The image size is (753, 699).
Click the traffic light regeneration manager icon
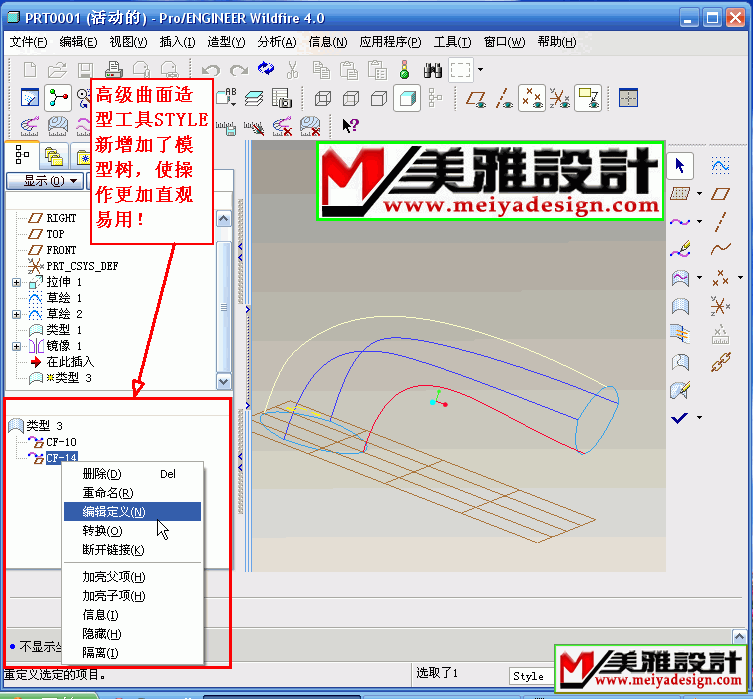point(404,70)
